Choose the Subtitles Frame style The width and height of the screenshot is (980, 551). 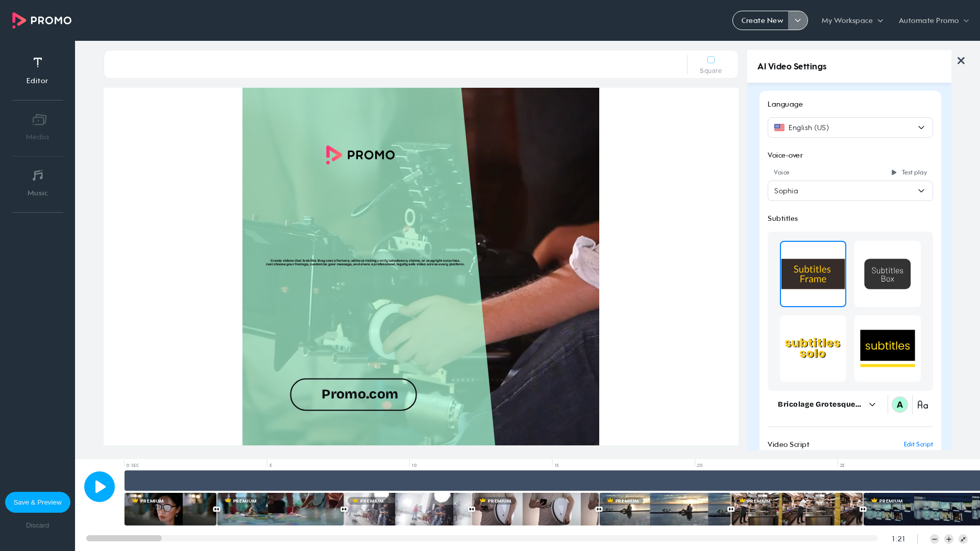click(x=813, y=274)
